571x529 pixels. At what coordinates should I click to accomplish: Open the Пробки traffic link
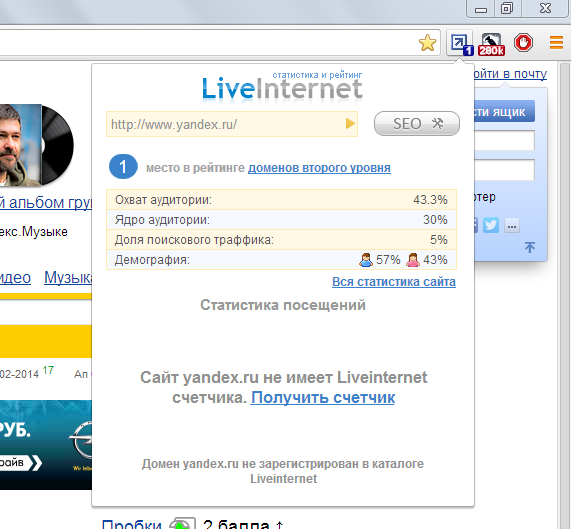tap(131, 524)
